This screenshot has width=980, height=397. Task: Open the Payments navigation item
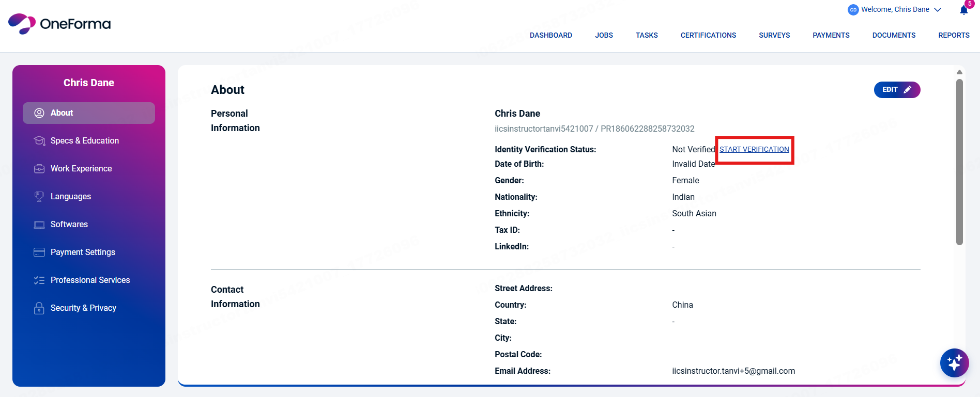click(x=831, y=35)
